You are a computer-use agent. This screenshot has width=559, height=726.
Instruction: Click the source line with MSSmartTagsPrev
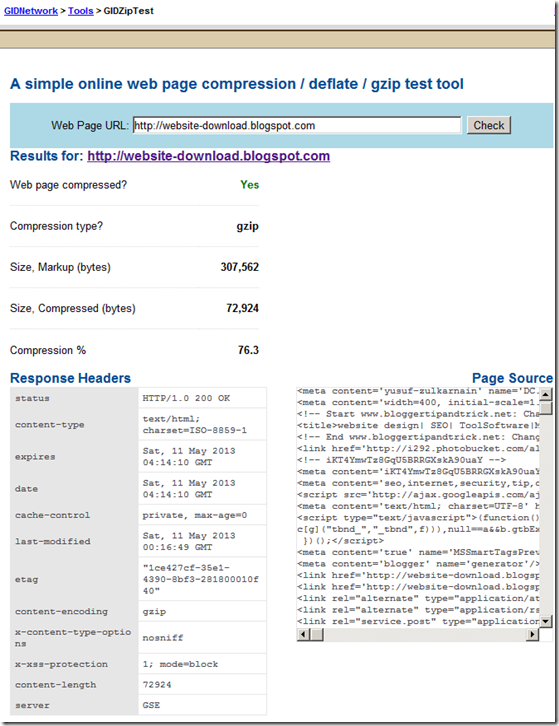pyautogui.click(x=418, y=552)
